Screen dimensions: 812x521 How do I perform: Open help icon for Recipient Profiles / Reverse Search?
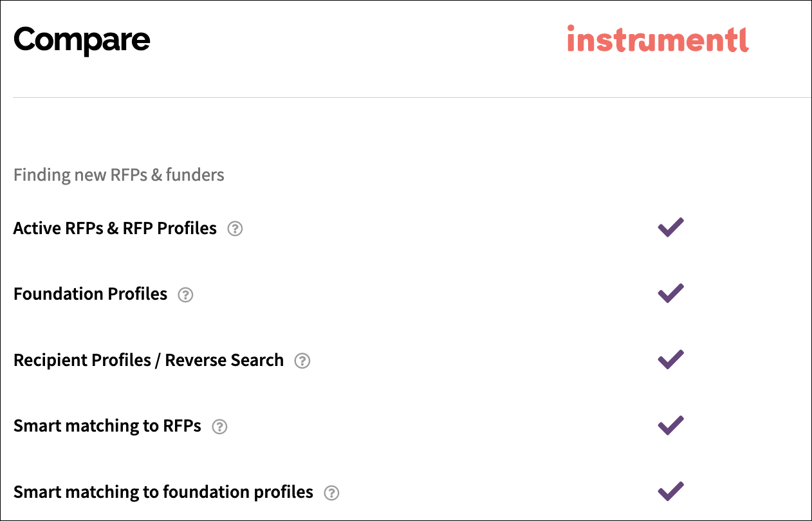tap(302, 361)
